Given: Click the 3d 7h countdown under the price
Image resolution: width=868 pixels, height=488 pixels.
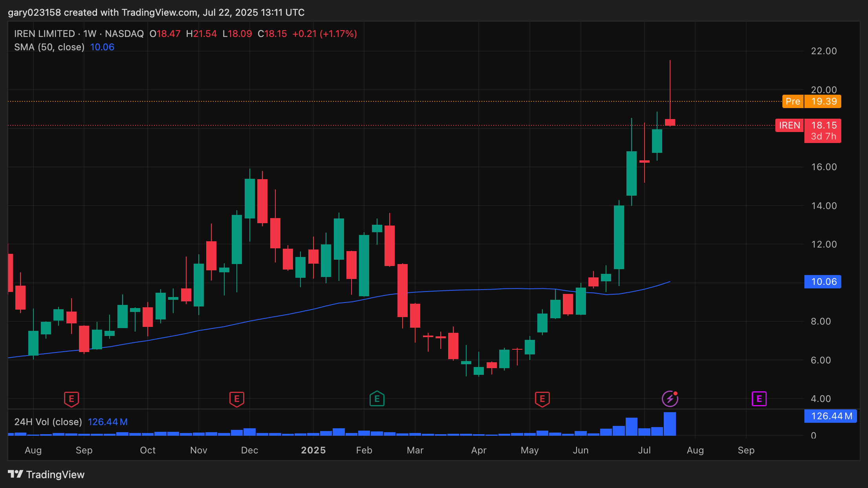Looking at the screenshot, I should 823,137.
